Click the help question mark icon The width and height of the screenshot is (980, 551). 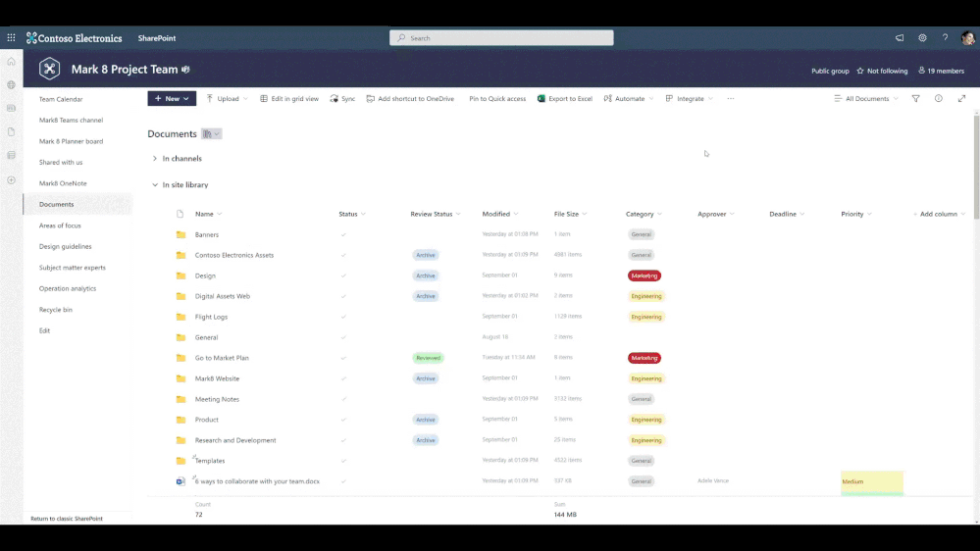pos(945,37)
